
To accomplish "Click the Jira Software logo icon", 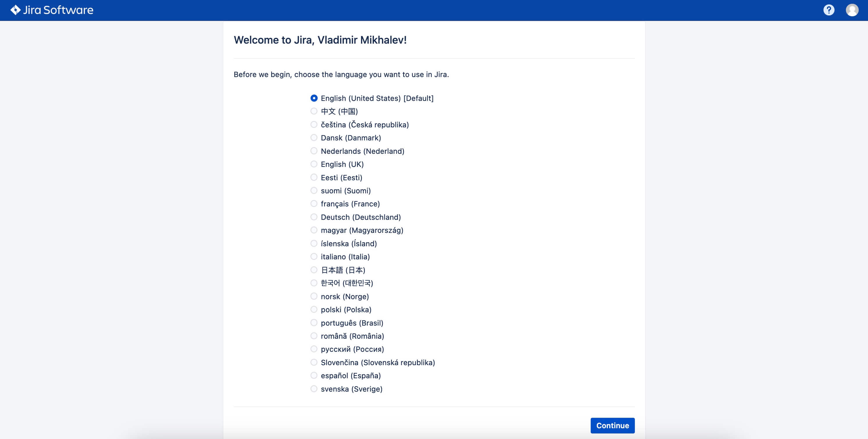I will pyautogui.click(x=10, y=10).
